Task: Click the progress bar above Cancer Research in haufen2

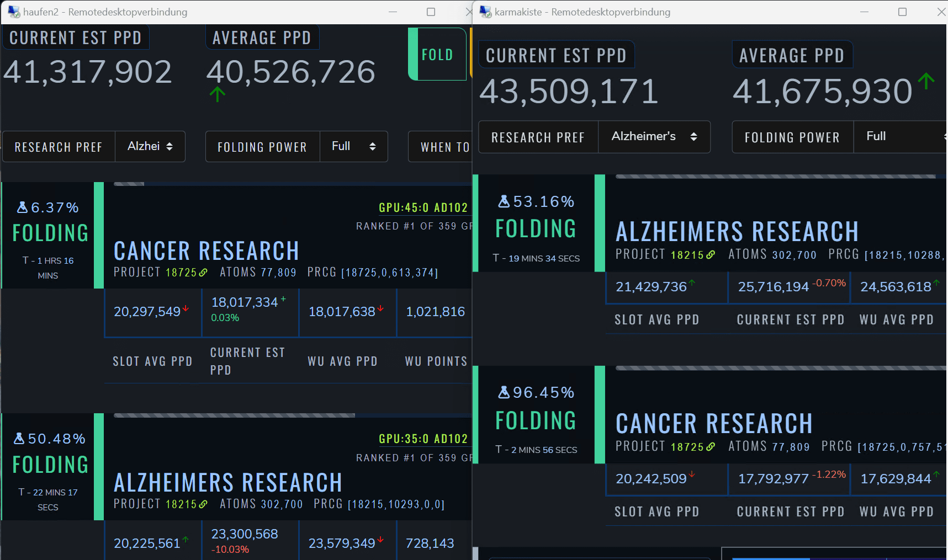Action: 293,184
